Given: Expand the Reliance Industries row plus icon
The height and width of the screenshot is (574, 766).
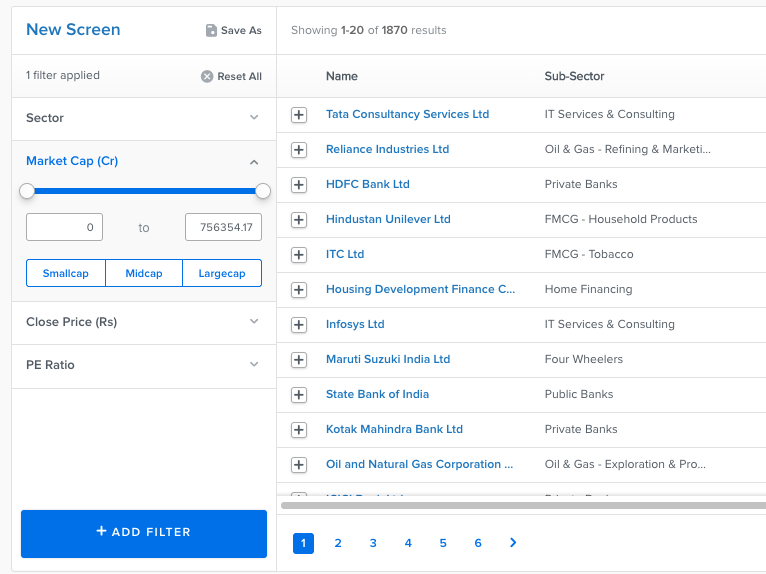Looking at the screenshot, I should pyautogui.click(x=299, y=149).
